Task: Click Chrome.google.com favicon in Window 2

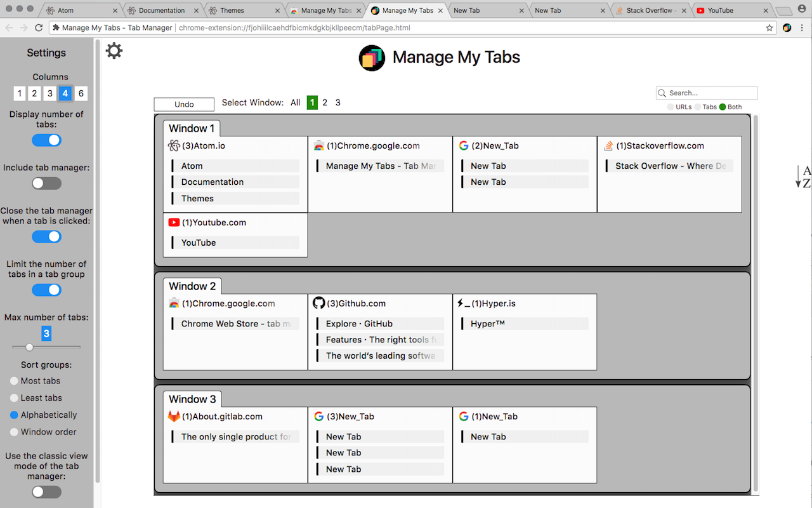Action: click(x=174, y=304)
